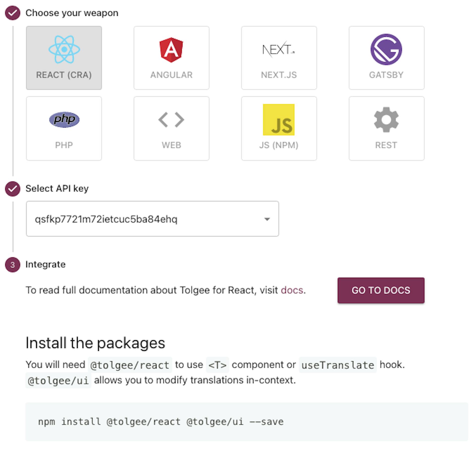Screen dimensions: 476x453
Task: Click the 'Install the packages' heading
Action: click(95, 343)
